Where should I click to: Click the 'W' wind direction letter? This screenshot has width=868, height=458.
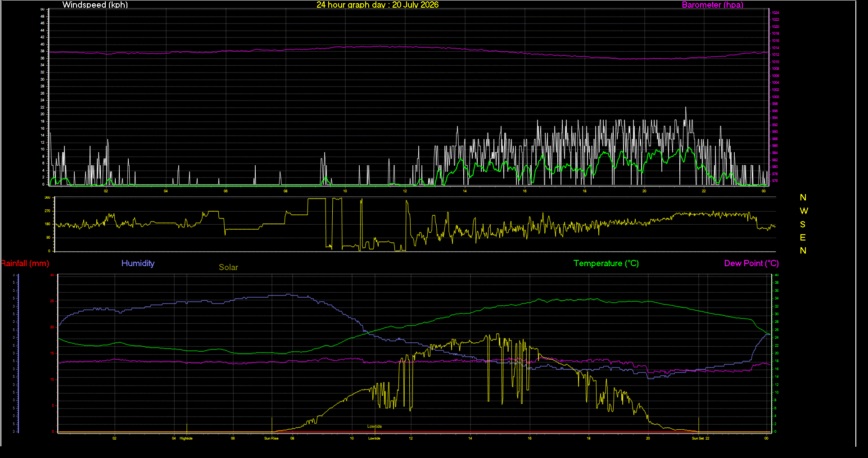[804, 211]
